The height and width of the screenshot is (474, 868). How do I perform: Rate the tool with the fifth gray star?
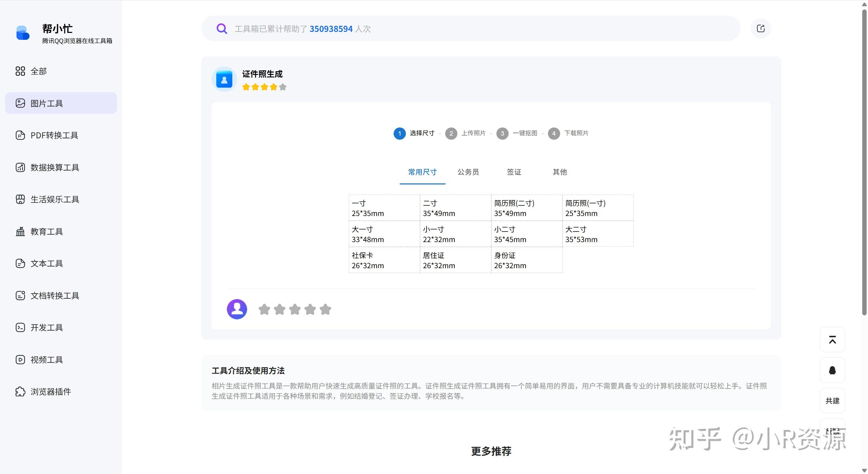(x=325, y=309)
